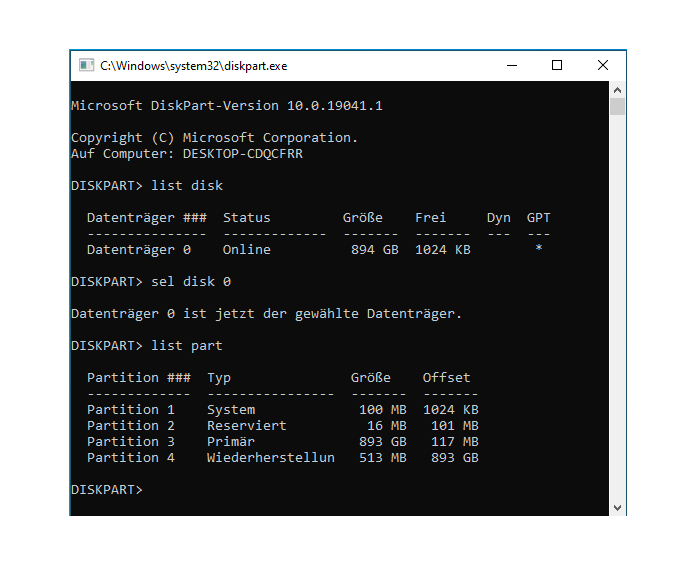Image resolution: width=696 pixels, height=564 pixels.
Task: Click the diskpart.exe title bar icon
Action: [x=87, y=65]
